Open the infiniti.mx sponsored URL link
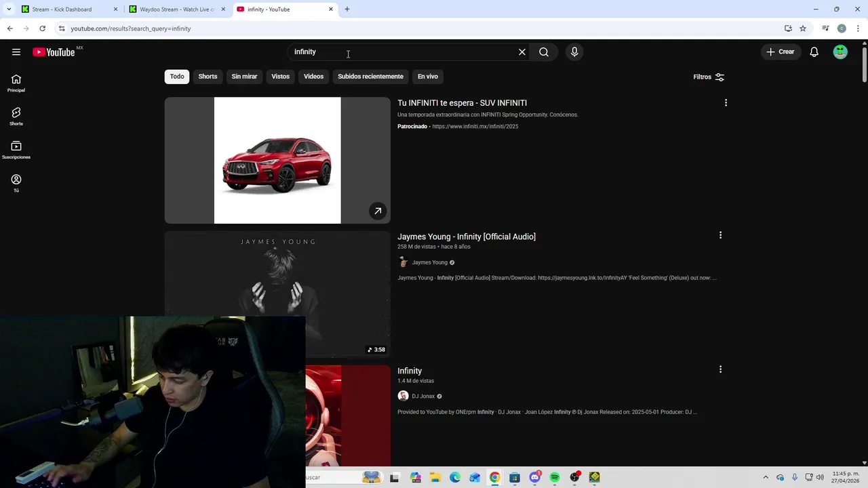The height and width of the screenshot is (488, 868). click(x=475, y=126)
